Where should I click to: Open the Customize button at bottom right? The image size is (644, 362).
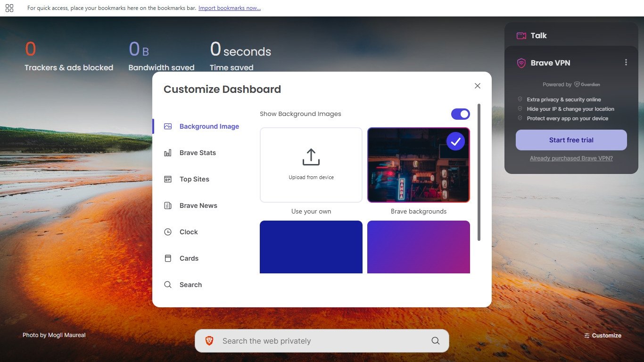(603, 336)
